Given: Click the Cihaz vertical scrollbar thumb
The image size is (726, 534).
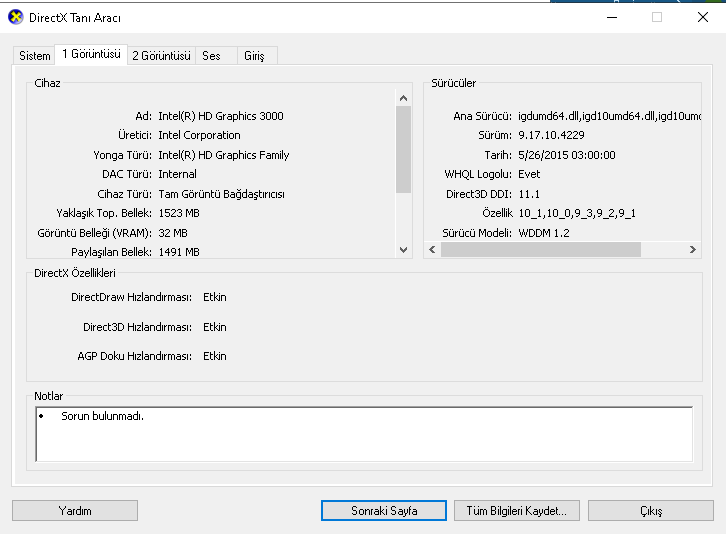Looking at the screenshot, I should click(403, 150).
